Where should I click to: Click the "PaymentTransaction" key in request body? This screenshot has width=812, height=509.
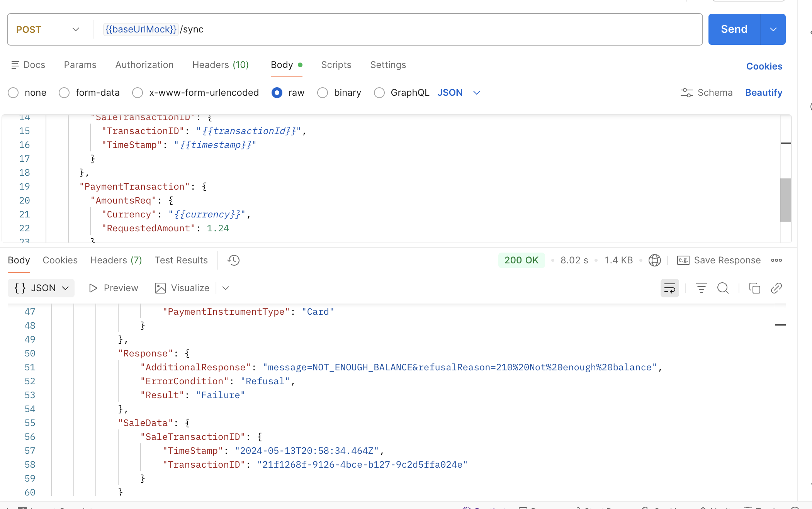coord(134,187)
